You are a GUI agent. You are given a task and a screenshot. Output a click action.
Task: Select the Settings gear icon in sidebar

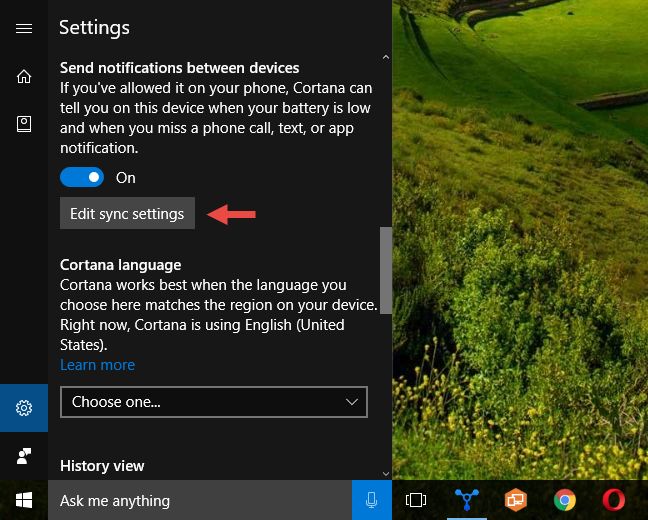[x=24, y=408]
